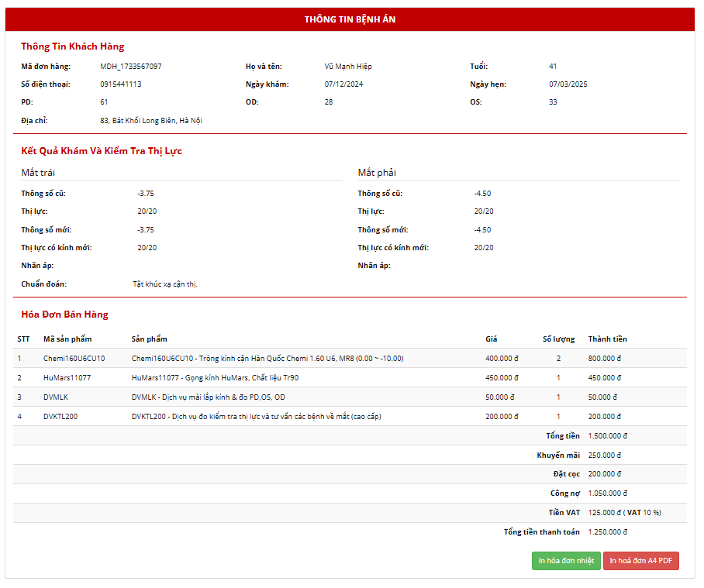Select the order code MDH_1733567097
The width and height of the screenshot is (704, 588).
(131, 67)
